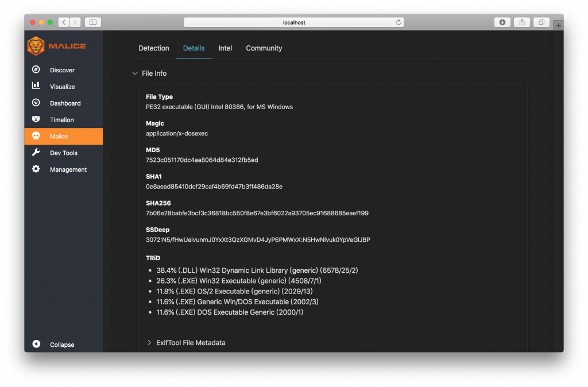This screenshot has width=588, height=387.
Task: Click the Malice skull icon
Action: point(36,136)
